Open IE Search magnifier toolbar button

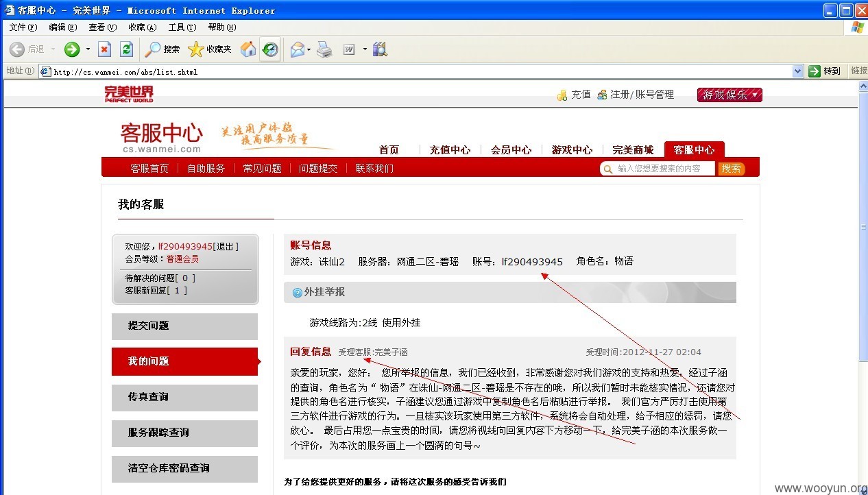tap(162, 49)
